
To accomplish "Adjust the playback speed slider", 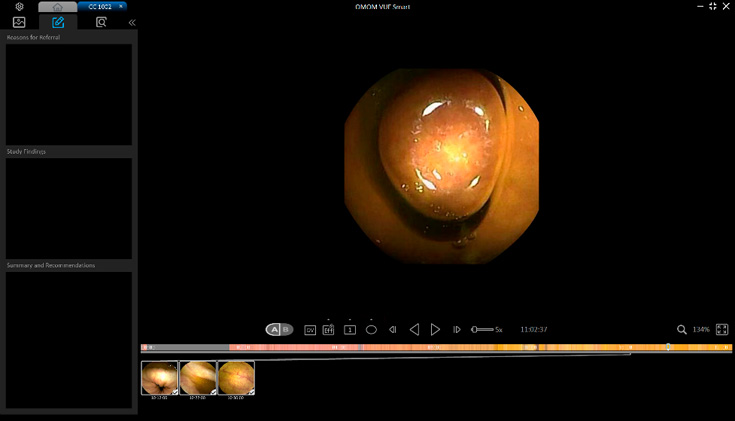I will (482, 329).
